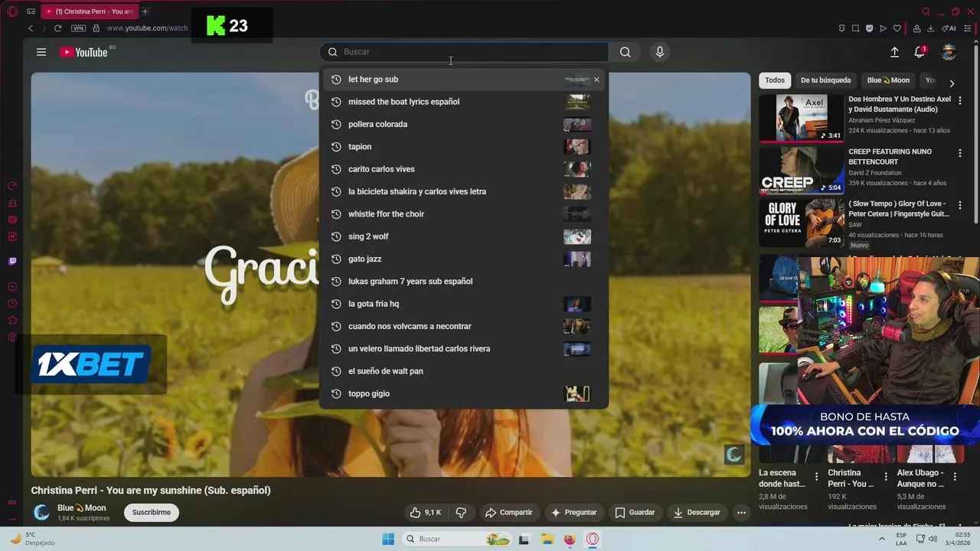Screen dimensions: 980x551
Task: Go to the YouTube home logo
Action: (83, 52)
